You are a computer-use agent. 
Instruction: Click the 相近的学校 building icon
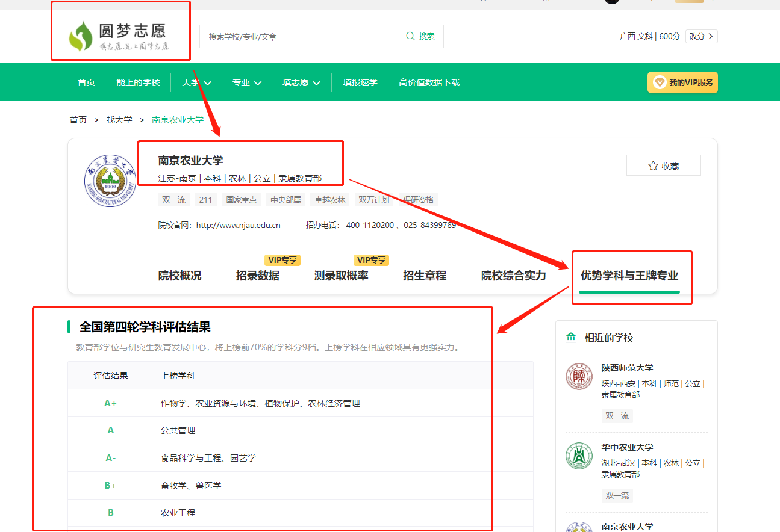tap(571, 338)
